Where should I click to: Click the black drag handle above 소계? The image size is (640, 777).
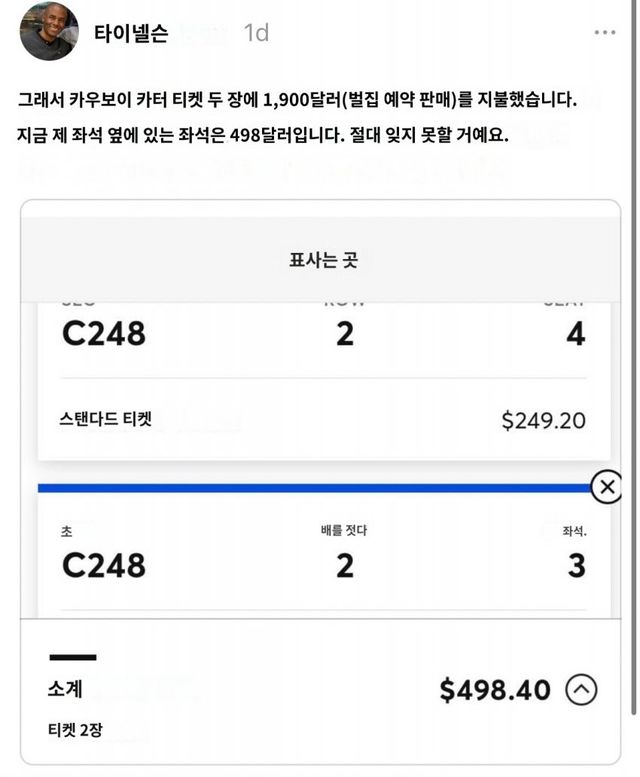pyautogui.click(x=73, y=657)
